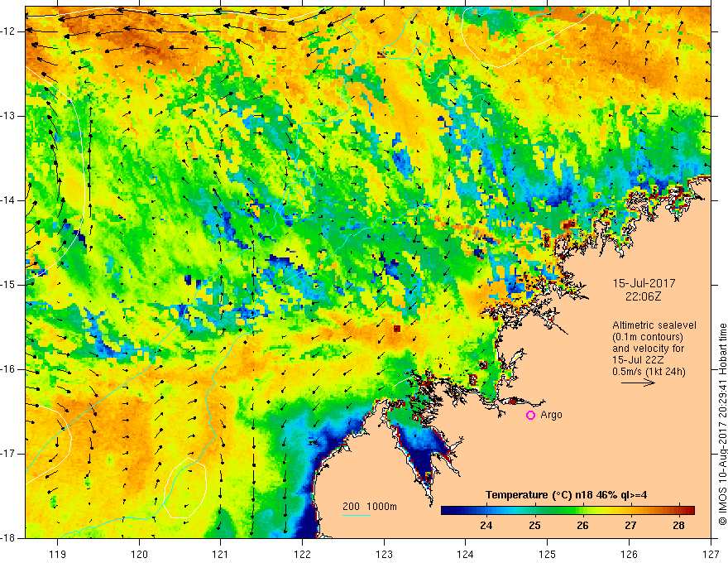The height and width of the screenshot is (563, 728).
Task: Click longitude axis label 126
Action: [629, 554]
